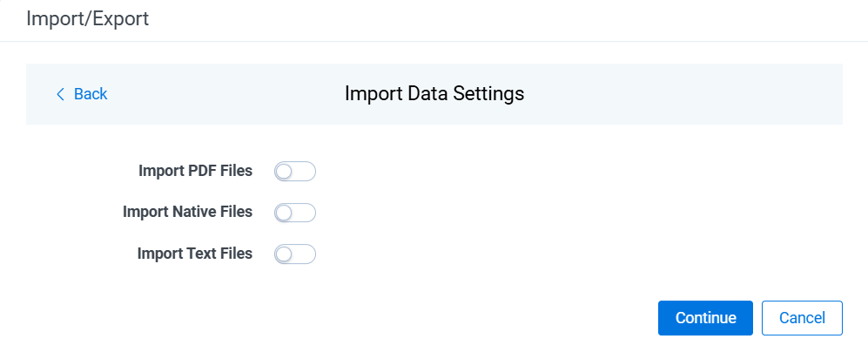Image resolution: width=868 pixels, height=352 pixels.
Task: Toggle the Import Text Files switch
Action: (295, 254)
